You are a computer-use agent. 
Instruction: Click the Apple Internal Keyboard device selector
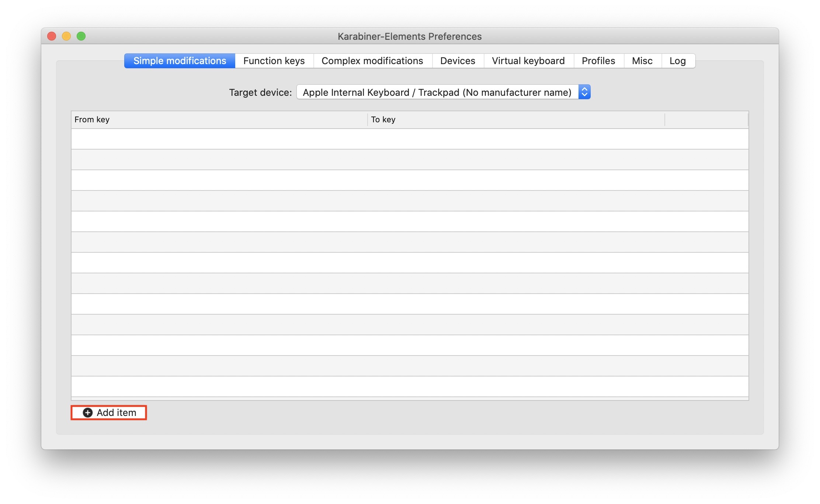(437, 92)
